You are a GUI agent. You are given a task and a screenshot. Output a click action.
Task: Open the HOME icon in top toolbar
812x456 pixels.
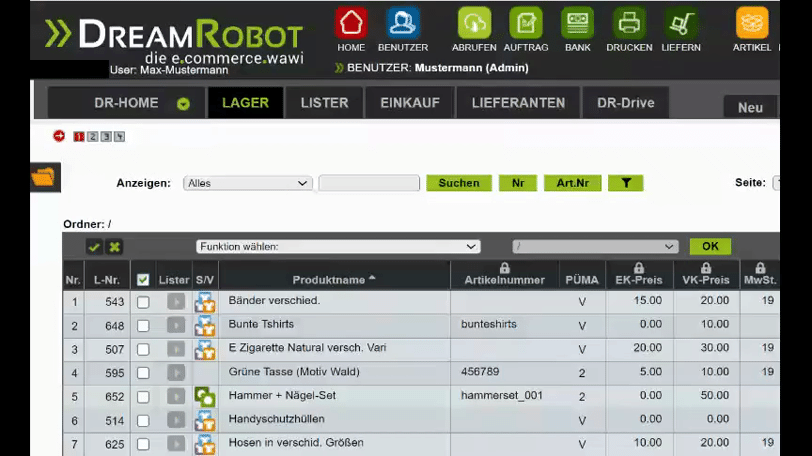(x=351, y=23)
